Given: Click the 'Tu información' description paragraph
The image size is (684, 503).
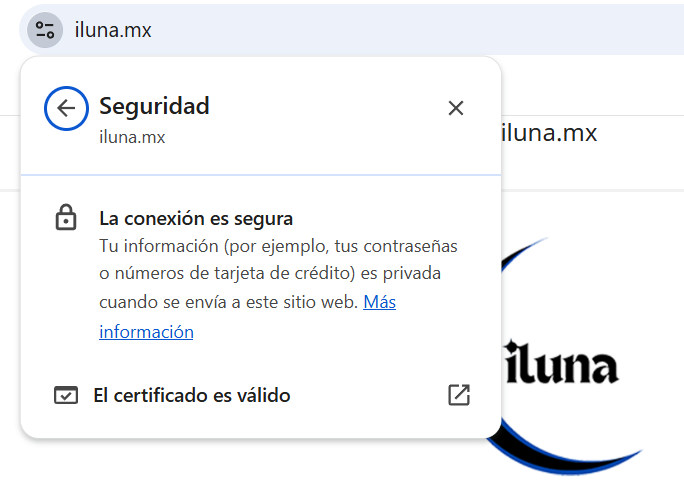Looking at the screenshot, I should click(278, 288).
